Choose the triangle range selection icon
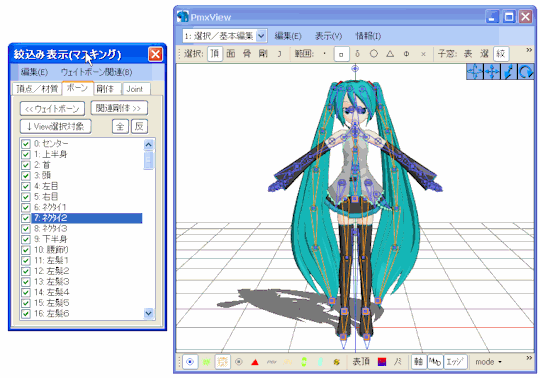 click(x=390, y=54)
